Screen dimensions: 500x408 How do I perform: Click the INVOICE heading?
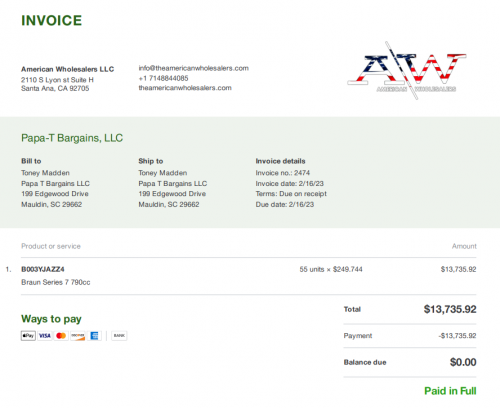[52, 21]
